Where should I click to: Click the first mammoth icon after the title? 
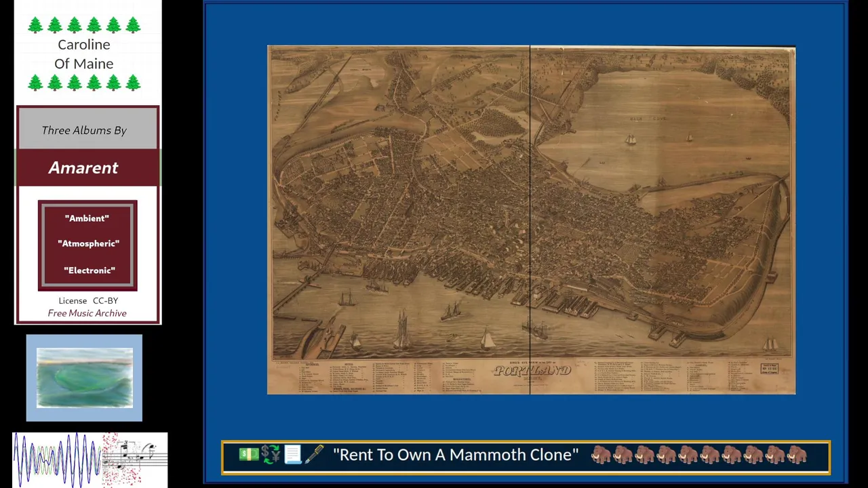601,455
